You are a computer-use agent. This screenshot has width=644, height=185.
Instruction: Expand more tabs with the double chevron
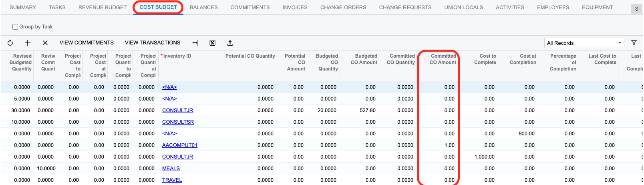[x=636, y=9]
